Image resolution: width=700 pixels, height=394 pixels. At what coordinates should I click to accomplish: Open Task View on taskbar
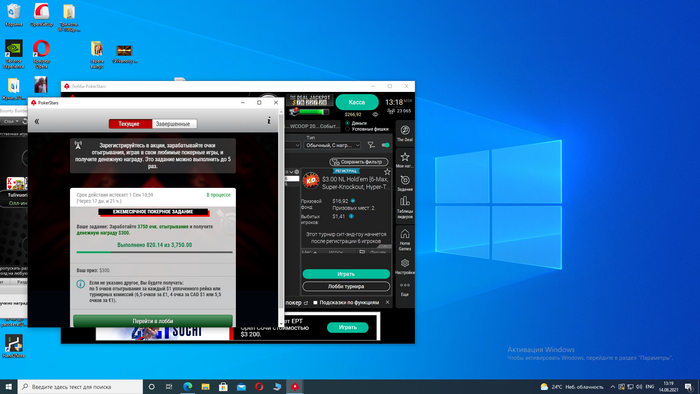pyautogui.click(x=169, y=386)
